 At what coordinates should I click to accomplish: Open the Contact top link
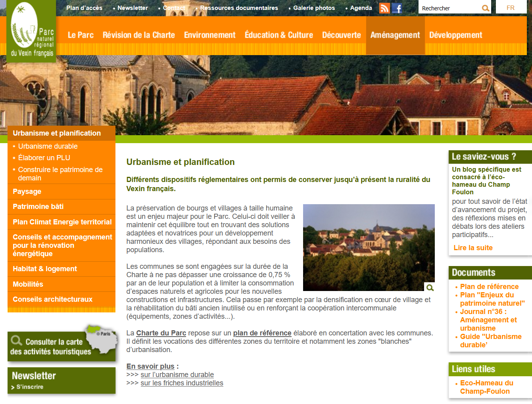tap(174, 8)
